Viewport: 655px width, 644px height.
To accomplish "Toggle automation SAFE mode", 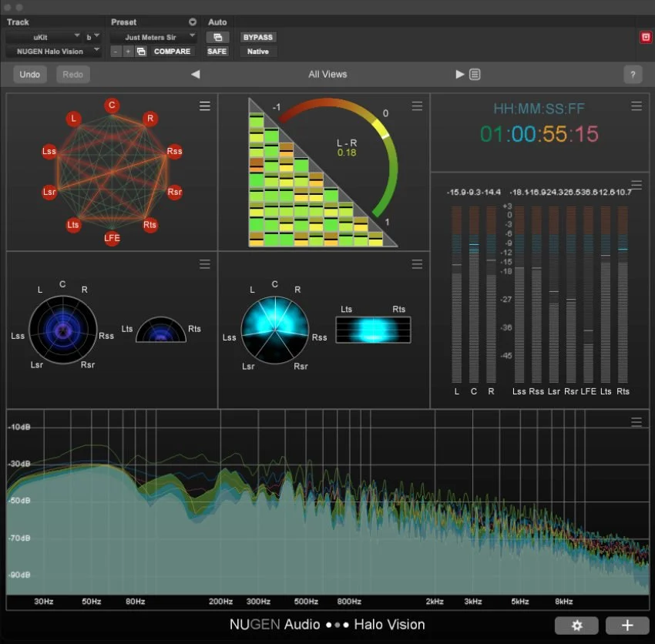I will 217,52.
